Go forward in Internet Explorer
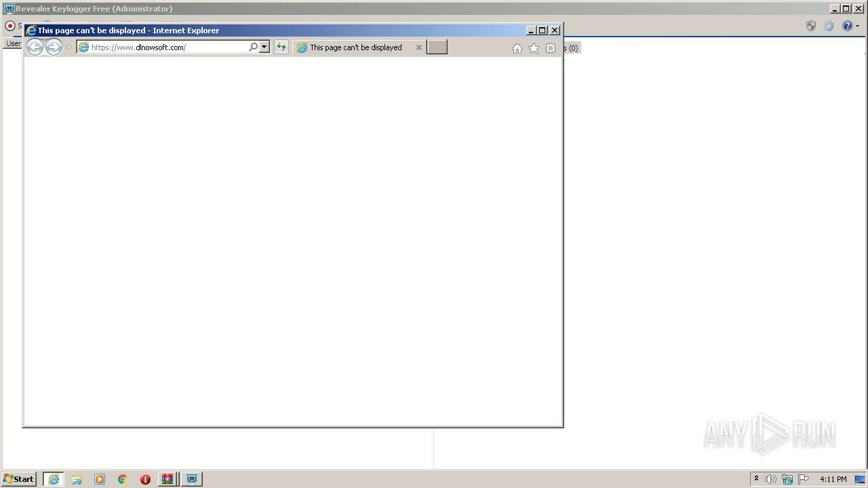The height and width of the screenshot is (488, 868). [x=54, y=47]
